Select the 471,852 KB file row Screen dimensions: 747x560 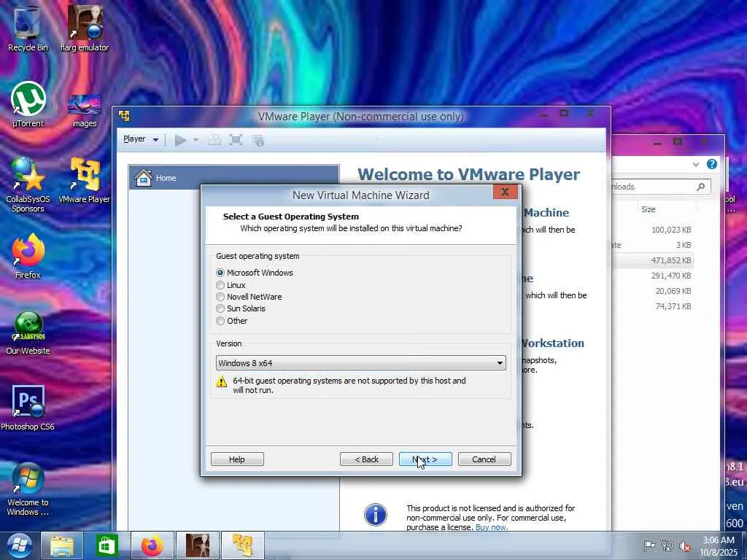pyautogui.click(x=653, y=260)
